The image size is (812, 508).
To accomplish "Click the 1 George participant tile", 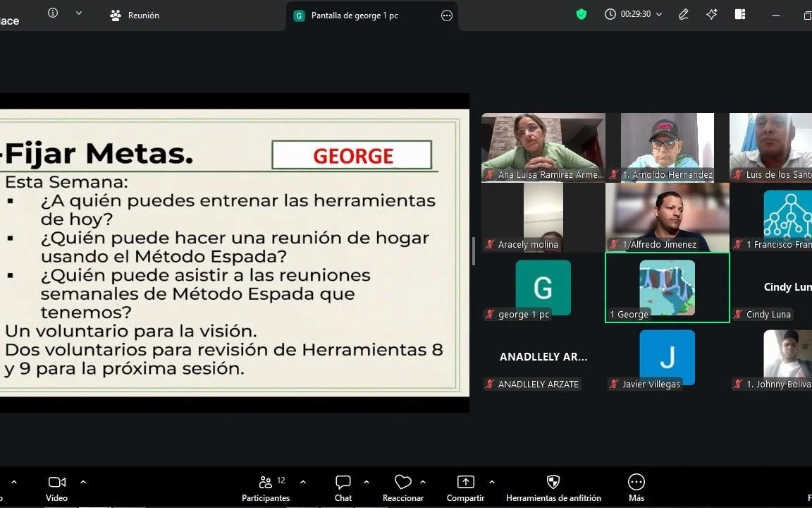I will [x=667, y=288].
